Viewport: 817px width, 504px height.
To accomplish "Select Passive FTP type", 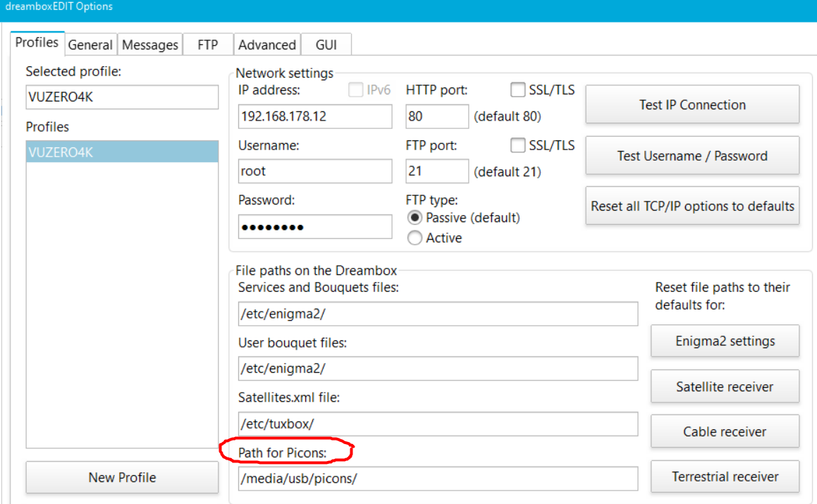I will [x=415, y=218].
